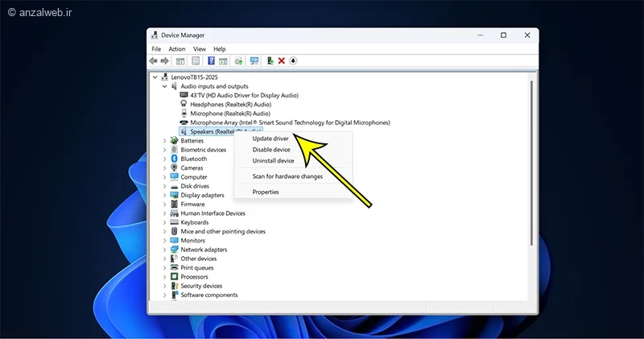Click the Scan for hardware changes monitor icon
Image resolution: width=644 pixels, height=339 pixels.
[x=254, y=60]
